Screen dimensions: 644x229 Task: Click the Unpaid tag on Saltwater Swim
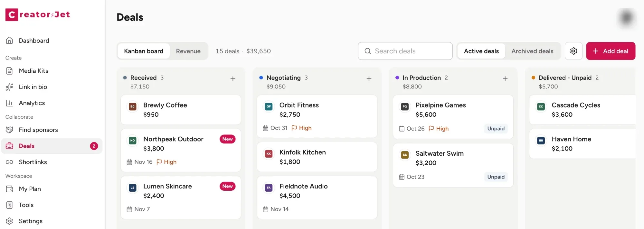click(x=496, y=177)
